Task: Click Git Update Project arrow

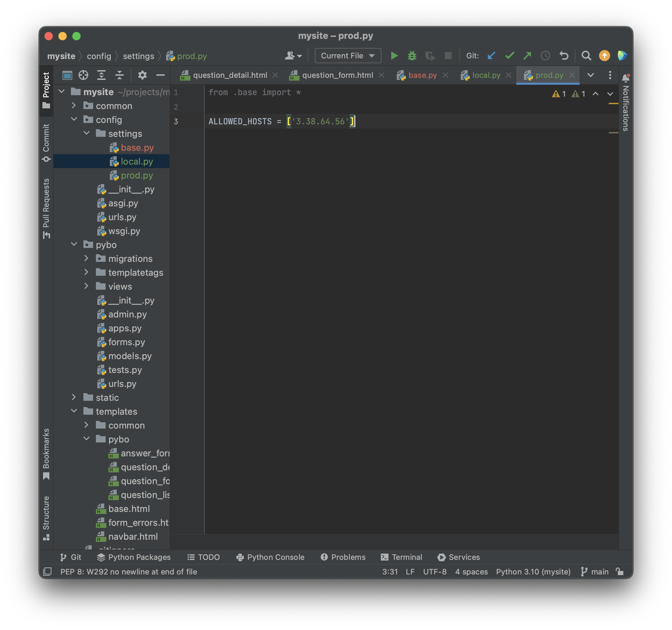Action: pyautogui.click(x=491, y=56)
